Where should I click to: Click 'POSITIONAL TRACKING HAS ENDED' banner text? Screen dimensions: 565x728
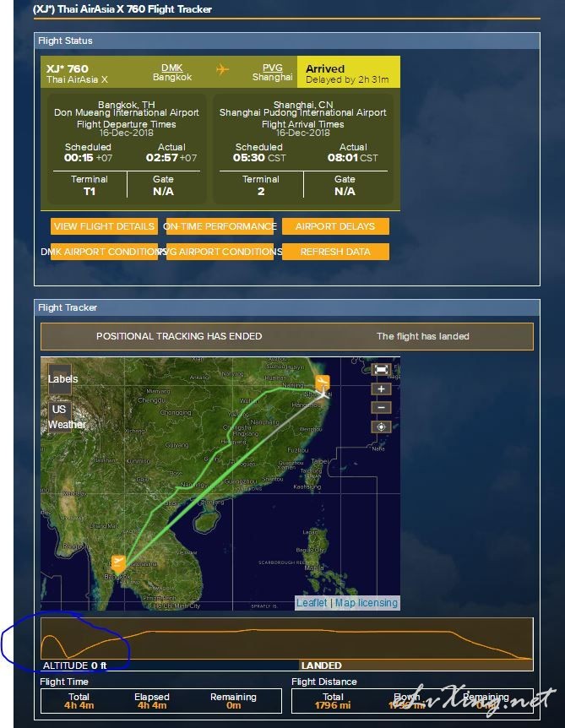179,336
